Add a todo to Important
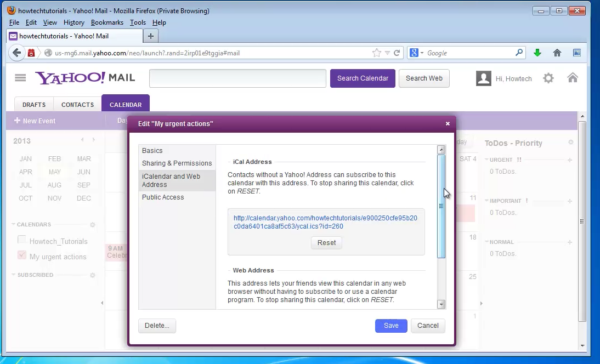 [x=570, y=201]
